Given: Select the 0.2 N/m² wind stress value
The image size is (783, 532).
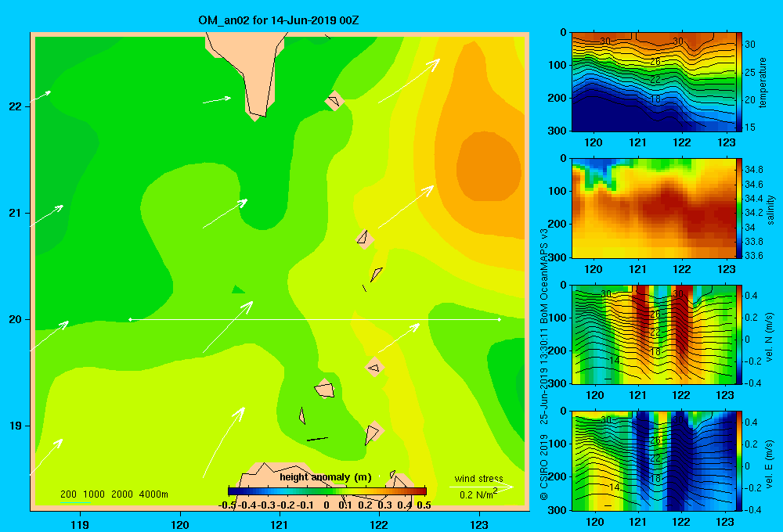Looking at the screenshot, I should point(478,494).
